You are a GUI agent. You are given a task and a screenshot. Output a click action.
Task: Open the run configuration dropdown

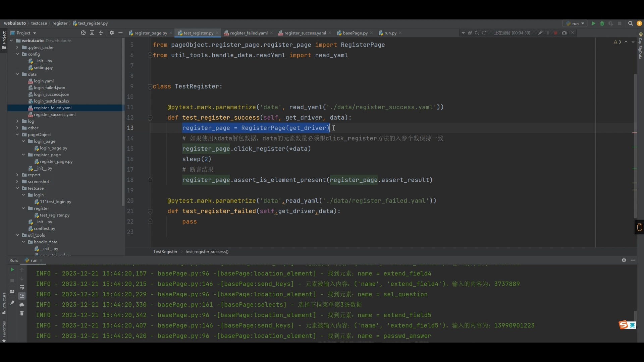coord(575,23)
